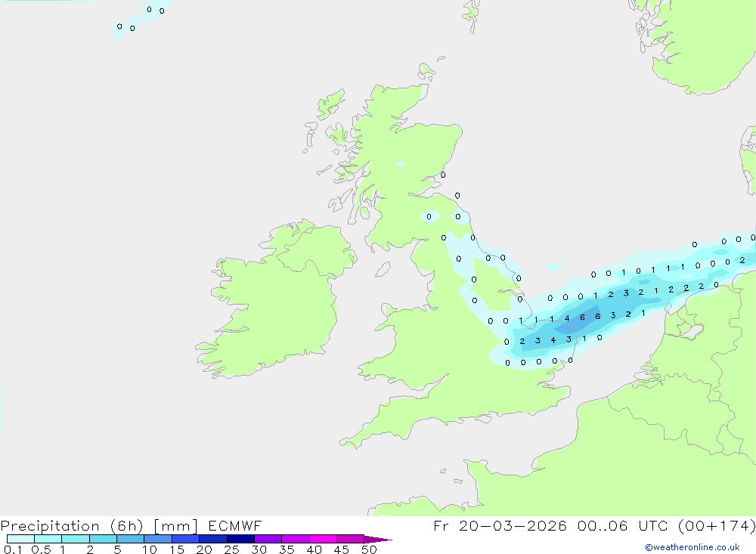Click the 25–30 mm navy legend swatch
Image resolution: width=756 pixels, height=554 pixels.
point(240,539)
